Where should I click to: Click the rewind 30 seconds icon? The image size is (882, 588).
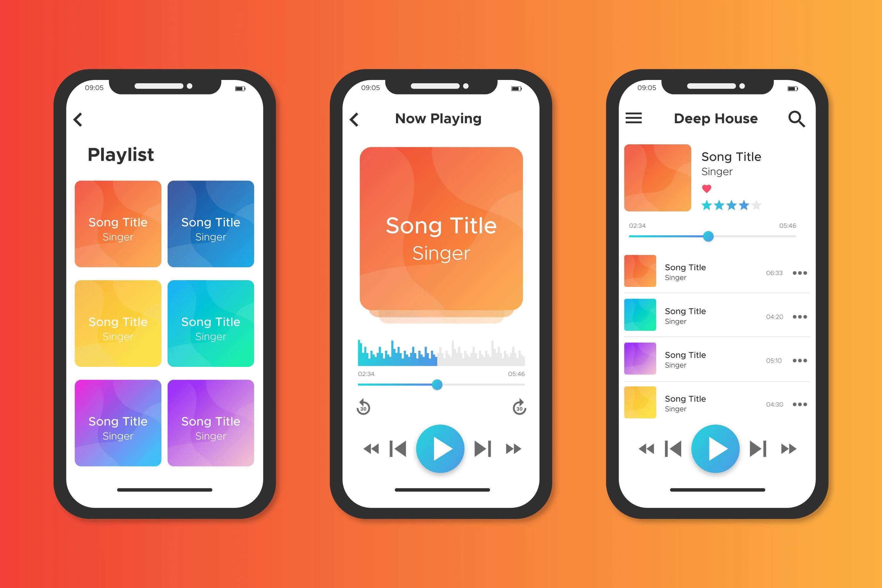click(x=364, y=412)
